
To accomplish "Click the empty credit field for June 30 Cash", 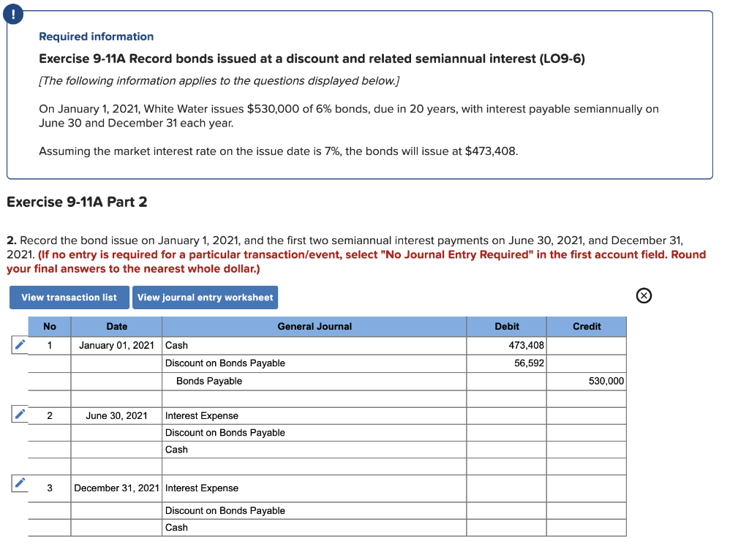I will (585, 449).
